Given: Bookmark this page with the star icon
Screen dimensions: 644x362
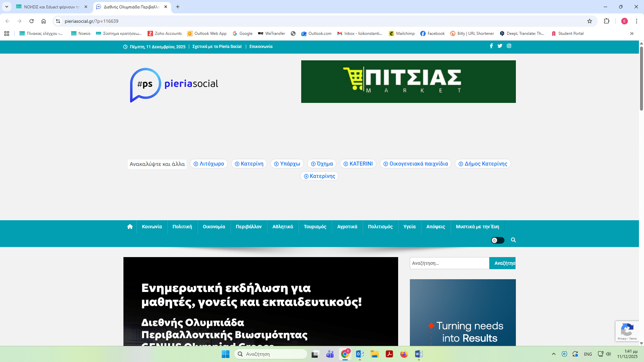Looking at the screenshot, I should pos(590,21).
